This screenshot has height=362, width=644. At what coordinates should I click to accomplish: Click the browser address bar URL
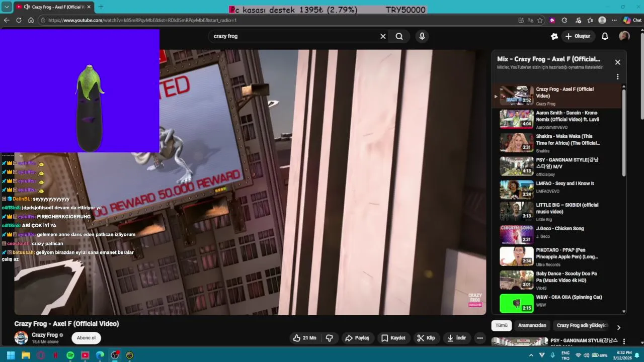pyautogui.click(x=142, y=20)
